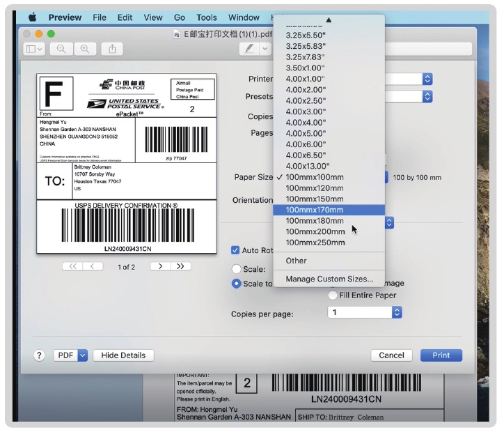
Task: Choose 4.00x6.00" paper size
Action: point(329,144)
